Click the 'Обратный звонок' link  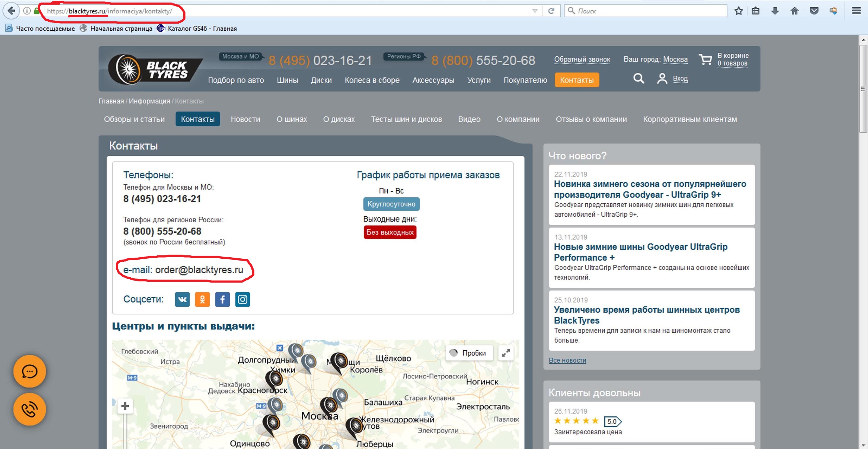[582, 59]
